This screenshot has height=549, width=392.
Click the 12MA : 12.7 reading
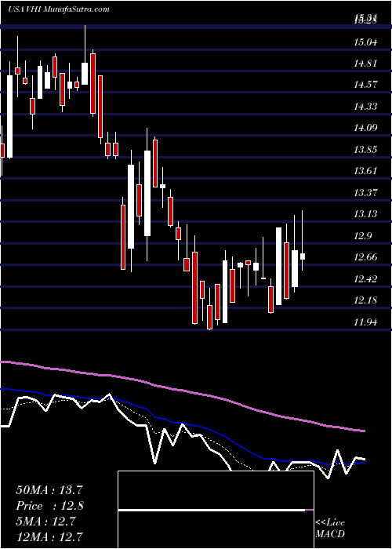49,536
